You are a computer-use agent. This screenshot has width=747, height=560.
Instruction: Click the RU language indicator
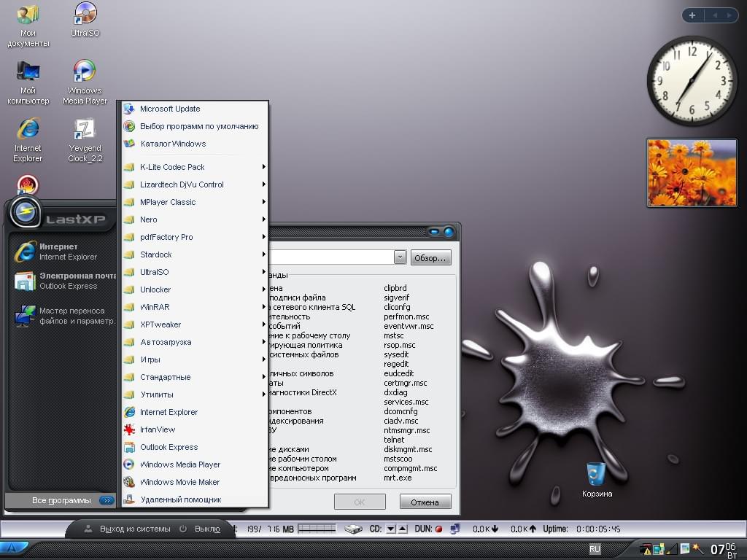pos(595,549)
